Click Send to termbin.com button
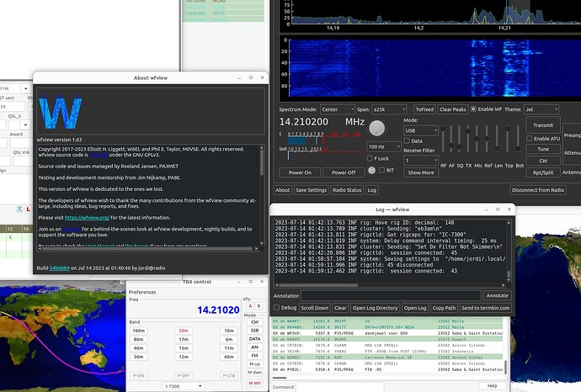The height and width of the screenshot is (392, 581). pos(485,308)
